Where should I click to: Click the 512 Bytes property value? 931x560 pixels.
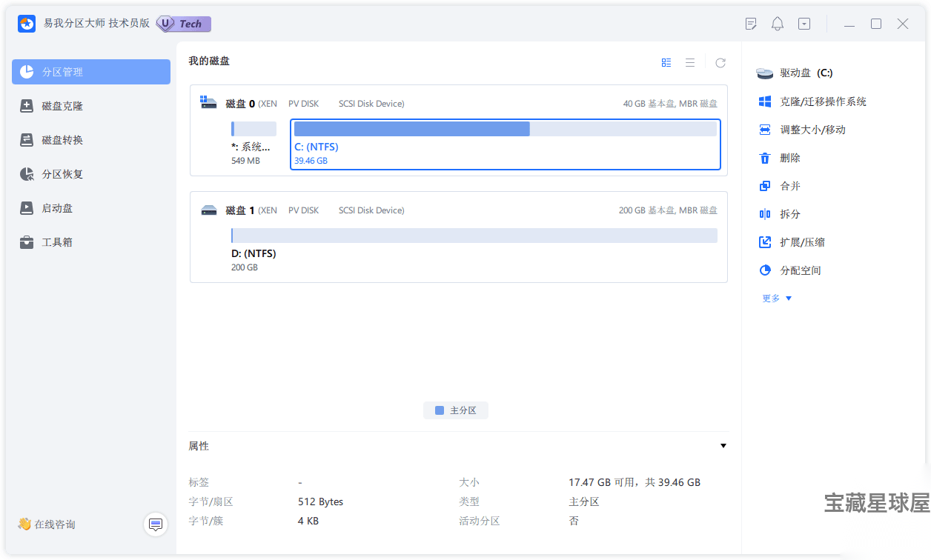coord(320,501)
